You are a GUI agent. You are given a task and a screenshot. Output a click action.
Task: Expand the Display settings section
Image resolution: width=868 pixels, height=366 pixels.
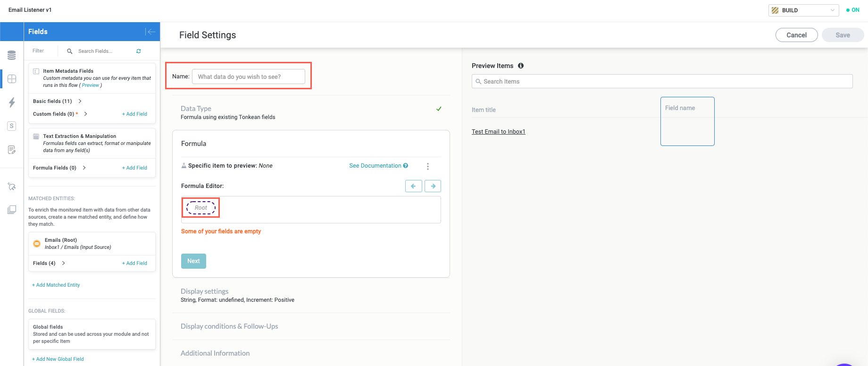[204, 291]
